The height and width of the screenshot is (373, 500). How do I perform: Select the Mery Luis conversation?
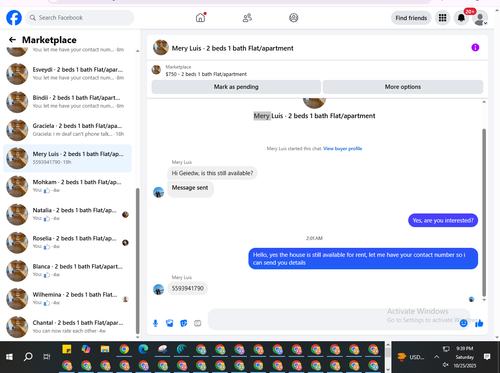click(x=67, y=158)
